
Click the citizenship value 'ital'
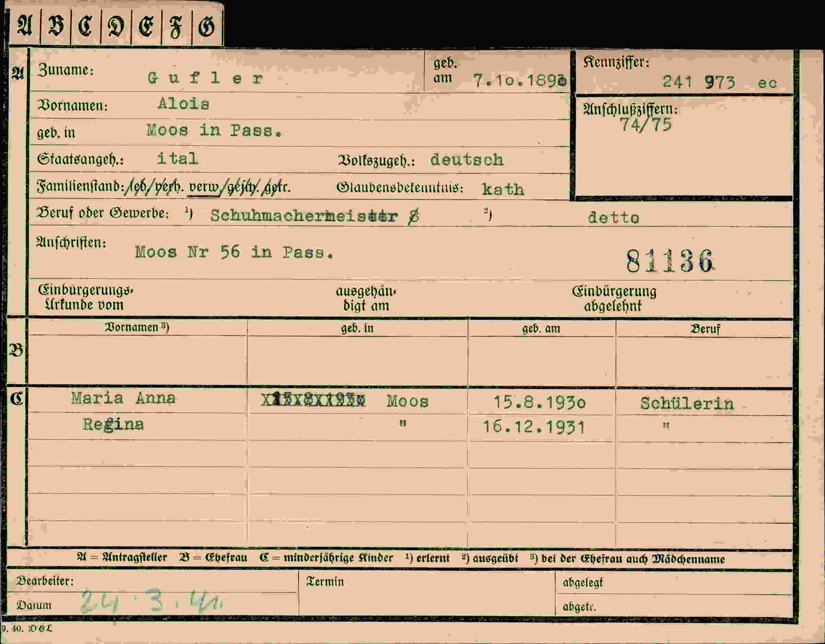177,158
